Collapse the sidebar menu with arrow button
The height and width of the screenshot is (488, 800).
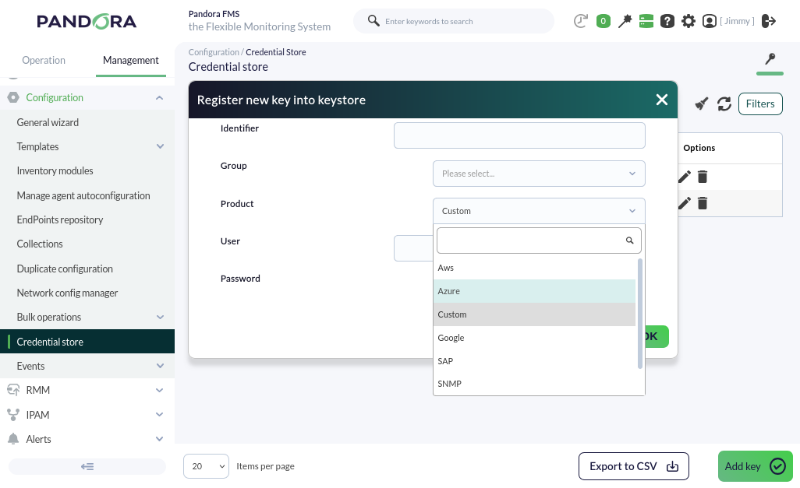click(87, 467)
